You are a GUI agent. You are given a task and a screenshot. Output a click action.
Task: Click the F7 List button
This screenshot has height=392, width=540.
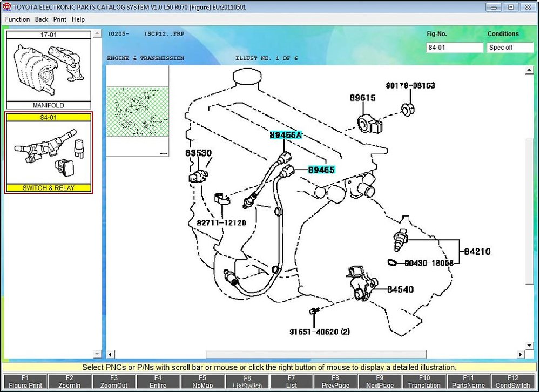click(x=292, y=382)
